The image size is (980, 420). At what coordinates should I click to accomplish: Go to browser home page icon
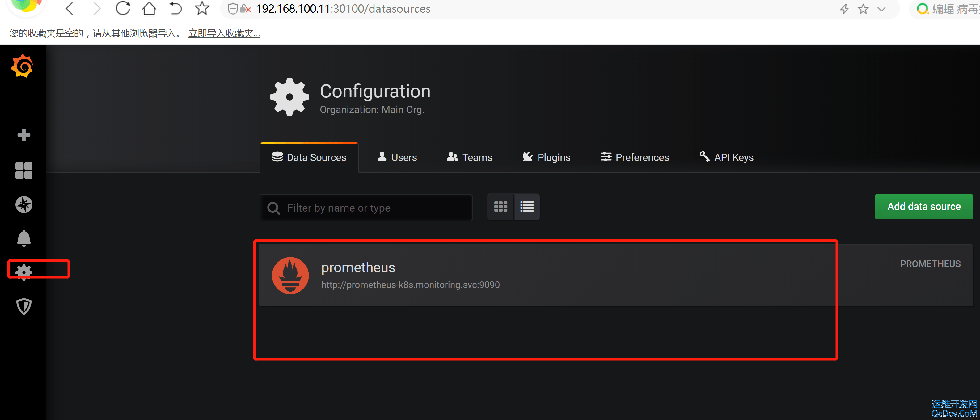click(x=149, y=8)
